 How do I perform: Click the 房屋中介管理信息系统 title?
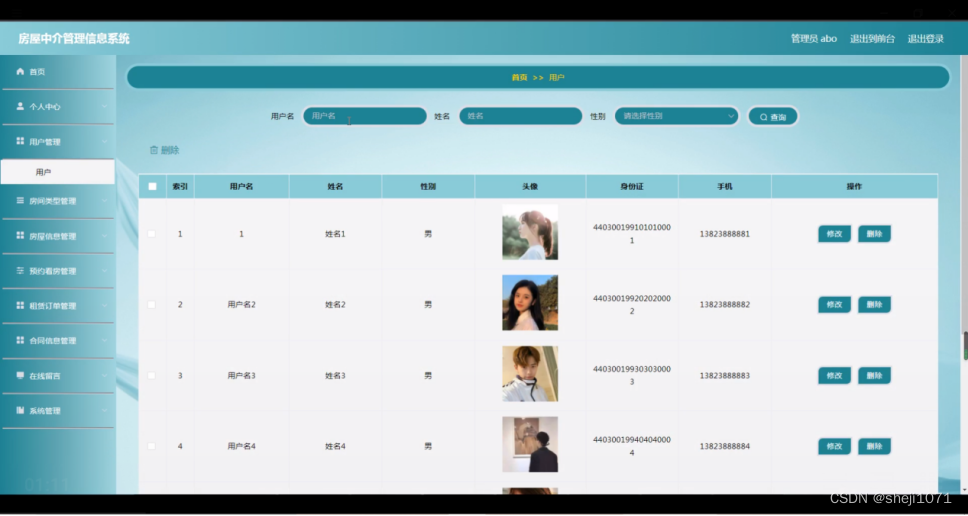click(73, 38)
